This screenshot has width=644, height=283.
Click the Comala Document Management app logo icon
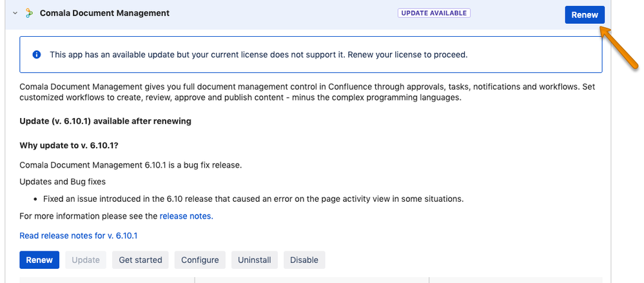(29, 13)
